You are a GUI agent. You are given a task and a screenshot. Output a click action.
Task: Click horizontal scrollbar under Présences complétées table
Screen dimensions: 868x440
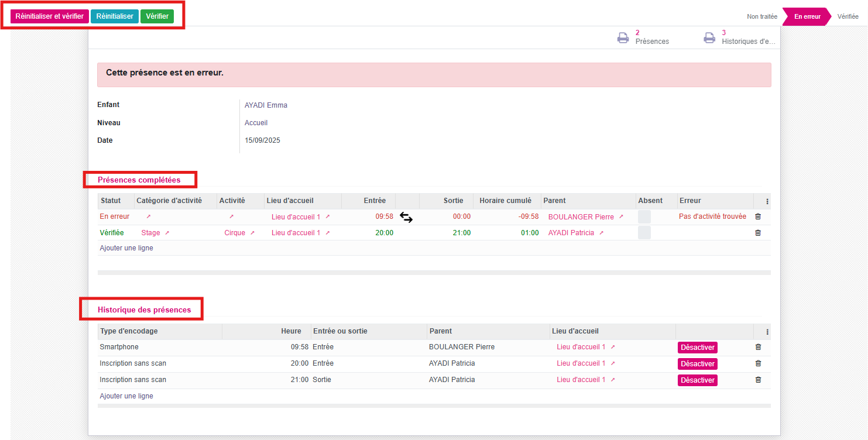(434, 273)
